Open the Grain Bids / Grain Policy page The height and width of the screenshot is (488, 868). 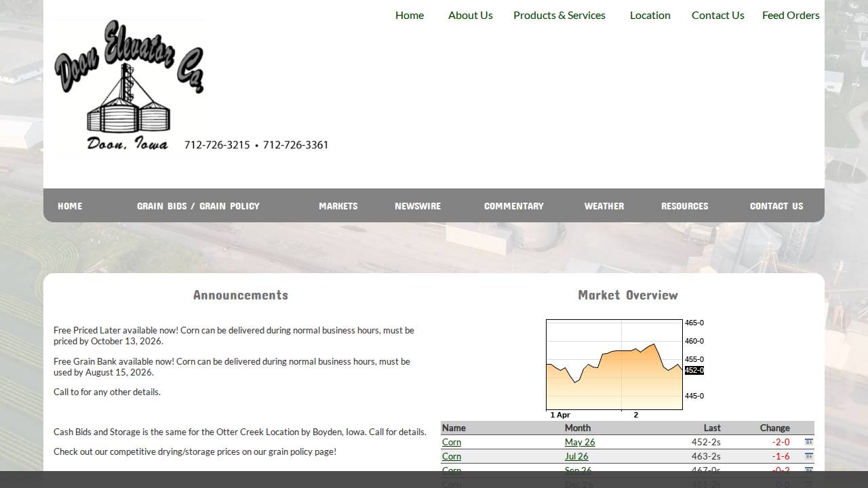(198, 206)
